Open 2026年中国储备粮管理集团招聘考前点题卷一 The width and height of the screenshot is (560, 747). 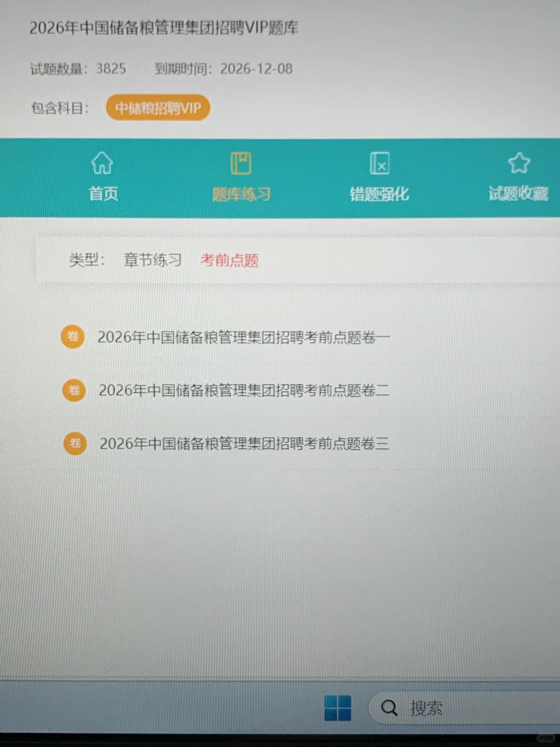243,337
